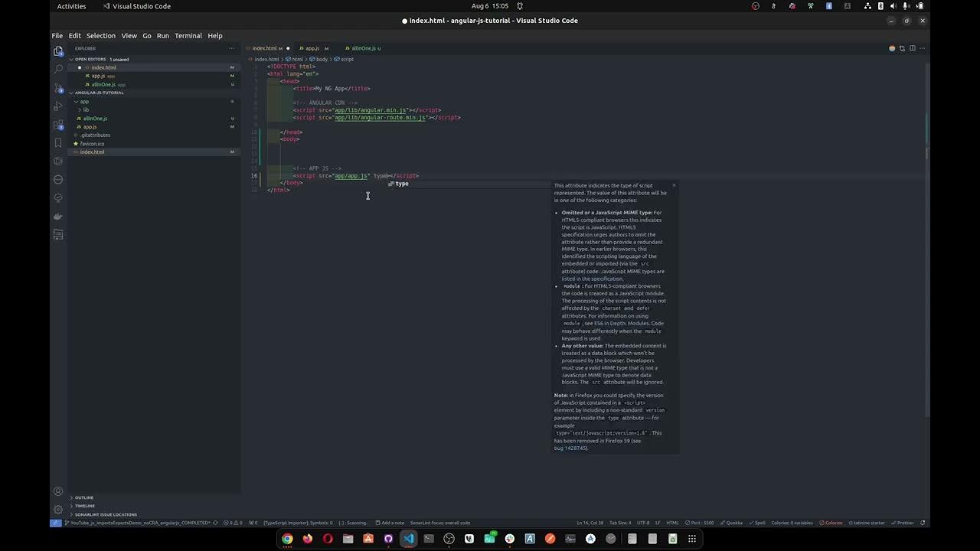This screenshot has width=980, height=551.
Task: Change the HTML language mode in status bar
Action: coord(672,523)
